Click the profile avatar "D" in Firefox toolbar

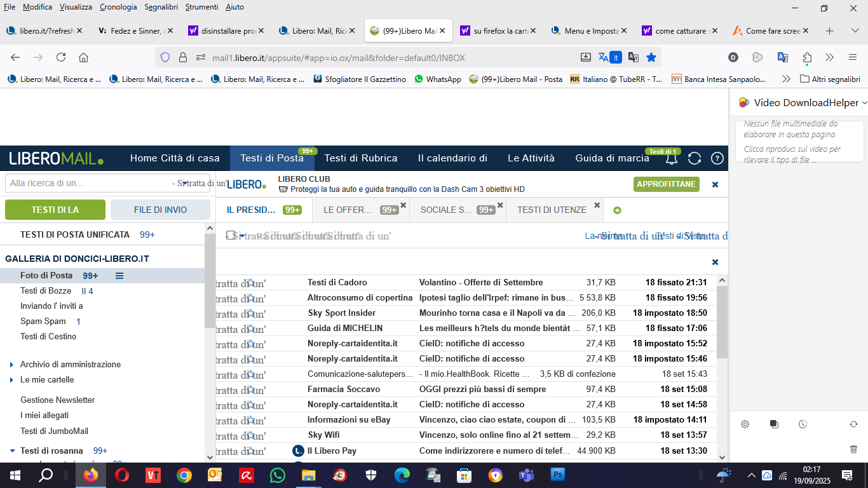[x=733, y=57]
